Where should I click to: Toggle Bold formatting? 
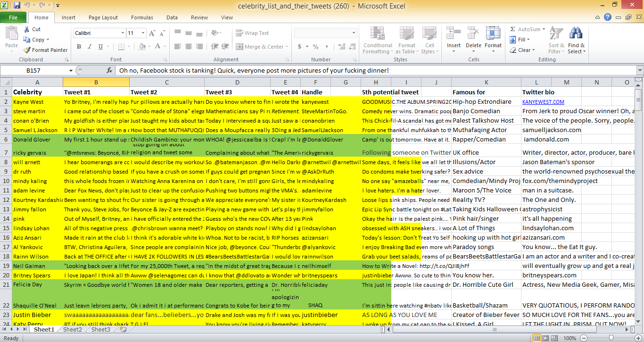[79, 47]
